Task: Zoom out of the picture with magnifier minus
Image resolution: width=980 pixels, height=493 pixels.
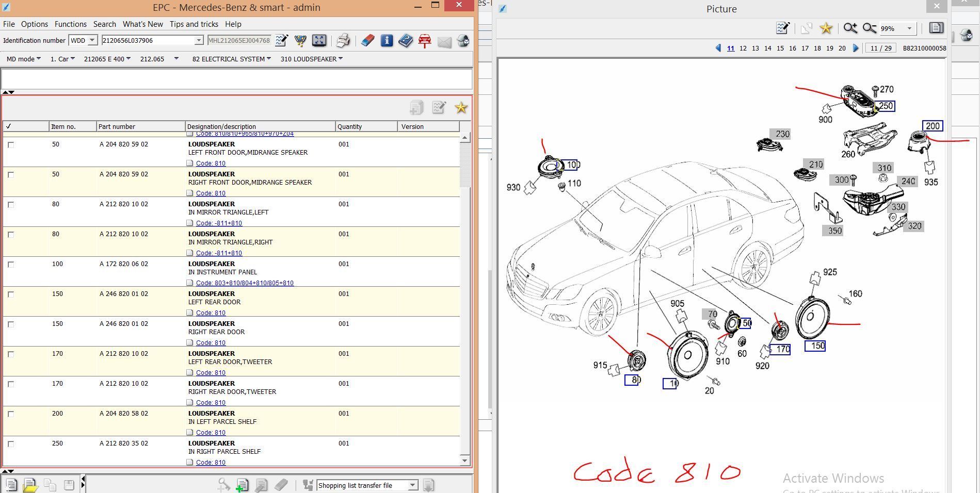Action: [869, 28]
